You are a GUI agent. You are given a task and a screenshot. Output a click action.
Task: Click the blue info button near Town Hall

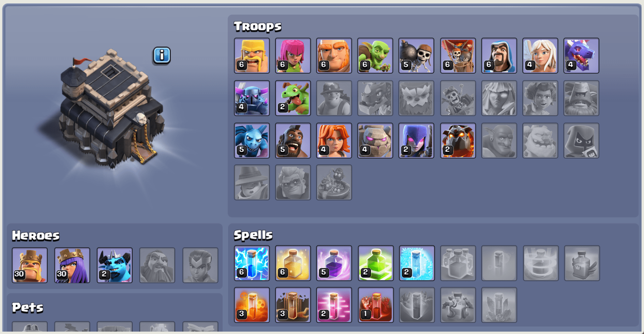(x=162, y=55)
